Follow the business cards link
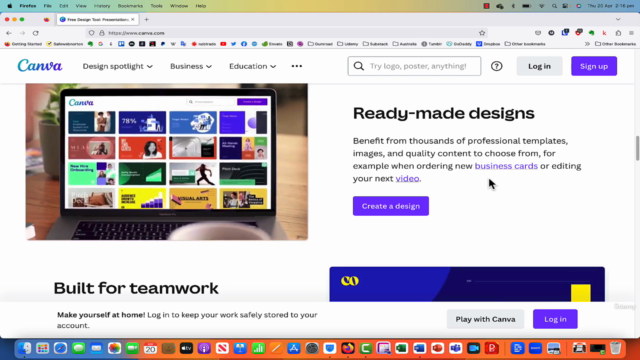Viewport: 640px width, 360px height. tap(506, 166)
